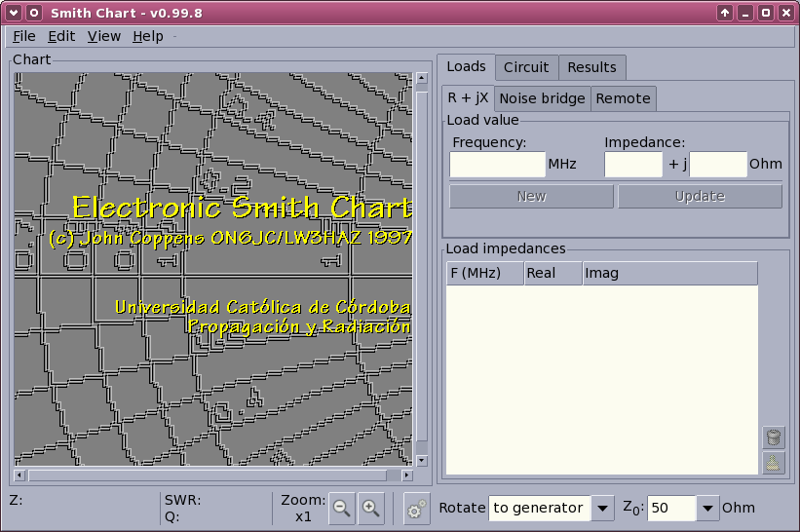Open the Z0 impedance dropdown arrow
800x532 pixels.
coord(707,508)
